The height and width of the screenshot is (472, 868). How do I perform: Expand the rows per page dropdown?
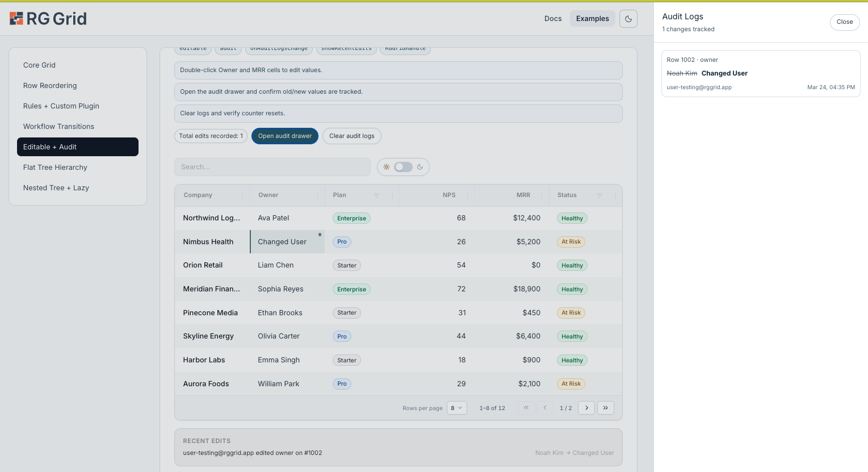click(x=457, y=408)
